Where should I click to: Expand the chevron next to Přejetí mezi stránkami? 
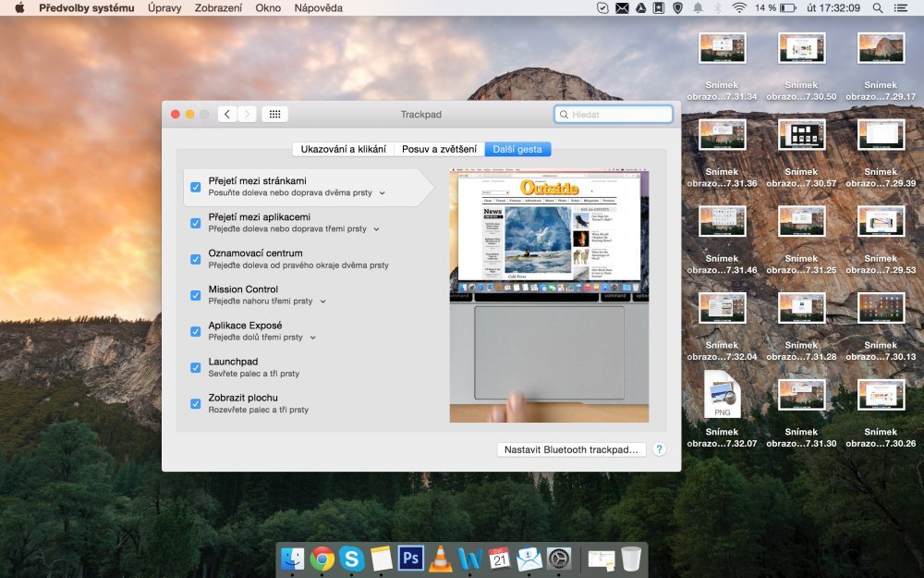click(383, 192)
